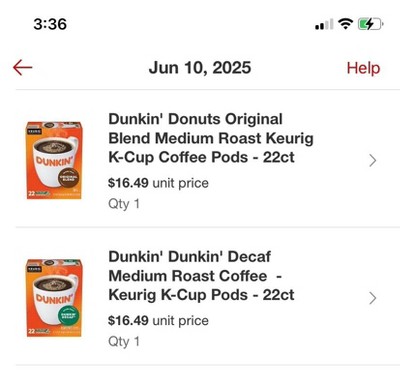The height and width of the screenshot is (375, 400).
Task: Select Dunkin' Dunkin' Decaf Medium Roast title
Action: tap(201, 276)
